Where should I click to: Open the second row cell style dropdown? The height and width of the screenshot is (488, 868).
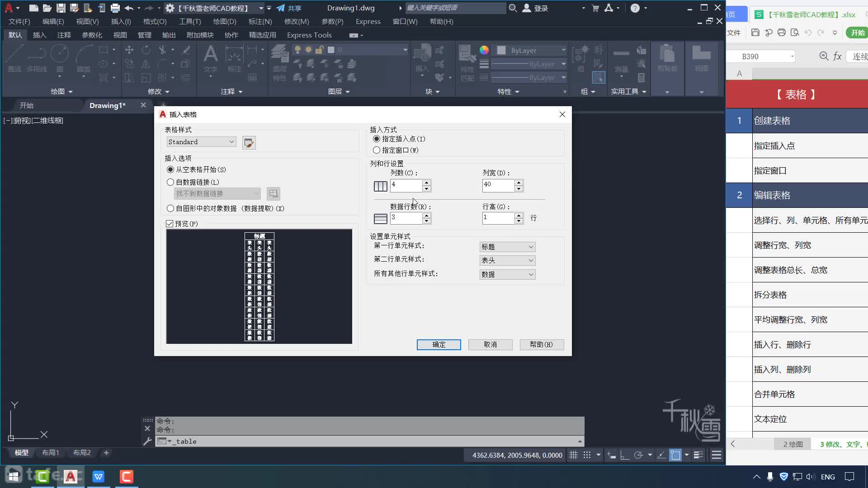pyautogui.click(x=507, y=260)
